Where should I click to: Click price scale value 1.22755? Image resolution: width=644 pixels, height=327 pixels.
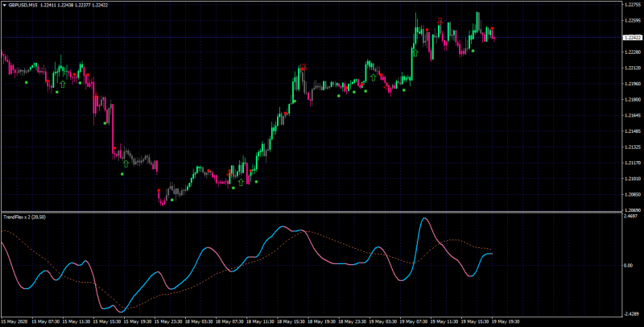[x=632, y=5]
